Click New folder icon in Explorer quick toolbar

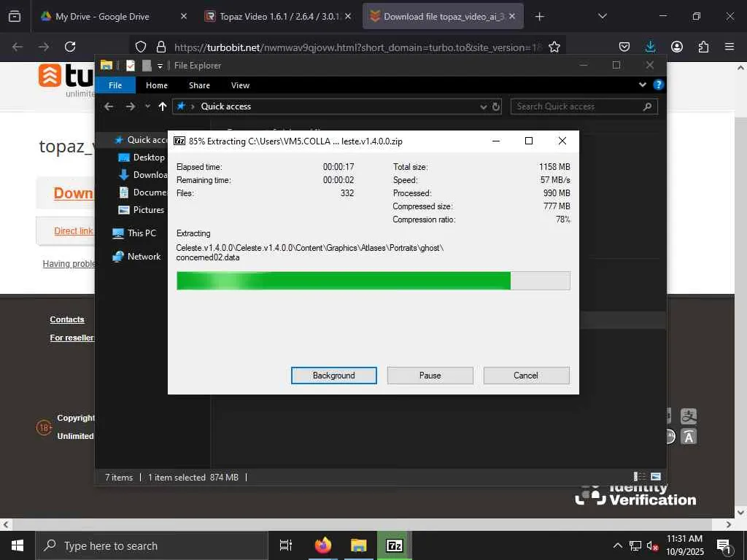click(x=147, y=65)
